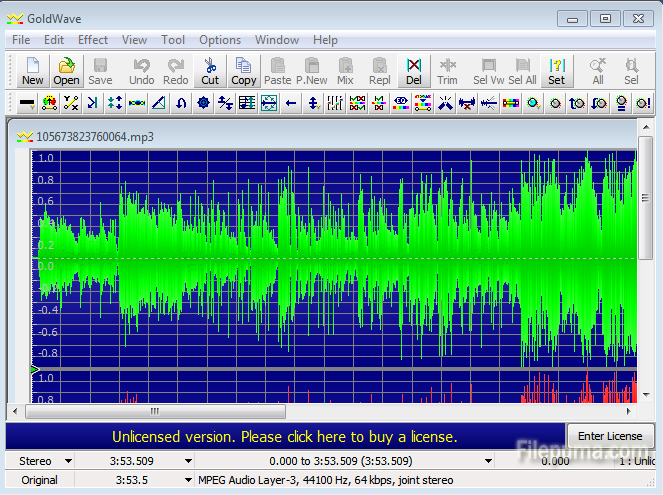The height and width of the screenshot is (495, 663).
Task: Expand the Stereo channel dropdown
Action: coord(68,461)
